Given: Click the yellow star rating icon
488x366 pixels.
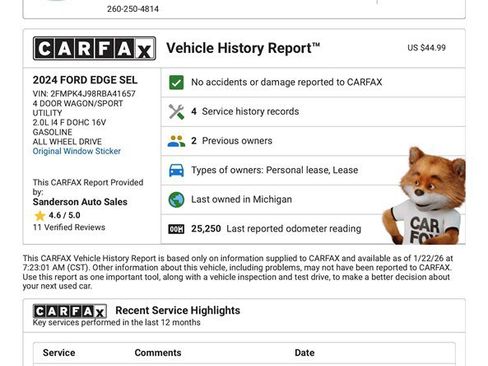Looking at the screenshot, I should click(40, 216).
